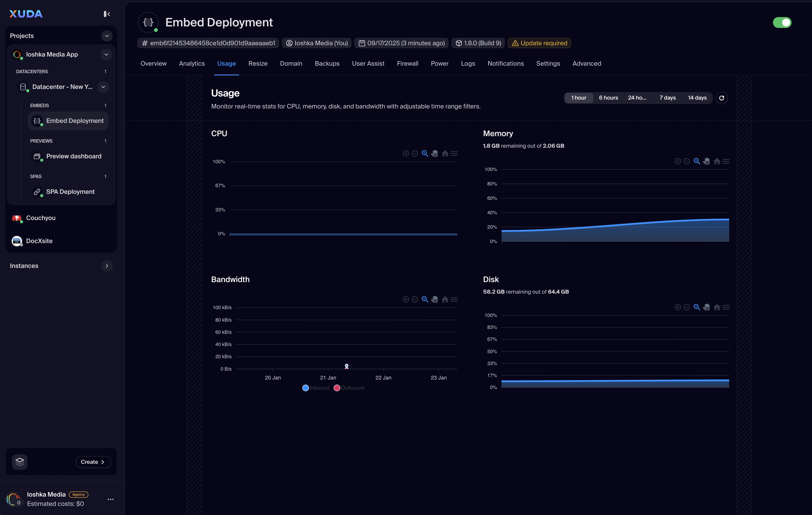Viewport: 812px width, 515px height.
Task: Click the layers stack icon near Create
Action: click(x=20, y=462)
